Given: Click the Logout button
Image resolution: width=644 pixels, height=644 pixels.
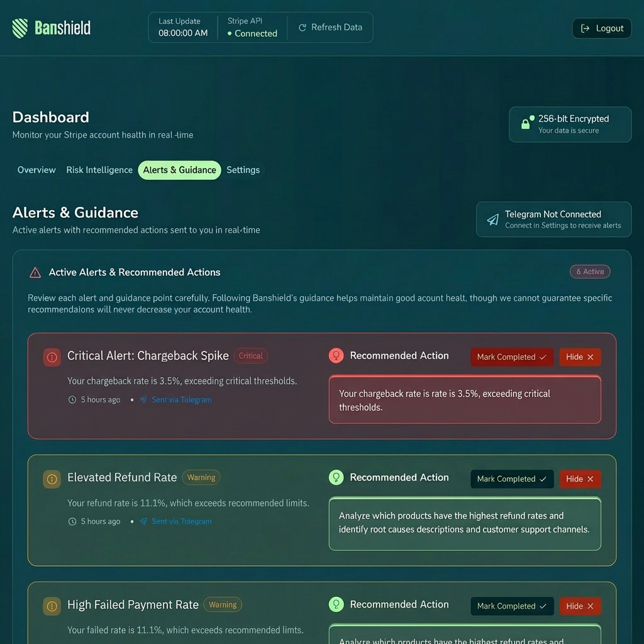Looking at the screenshot, I should (602, 28).
